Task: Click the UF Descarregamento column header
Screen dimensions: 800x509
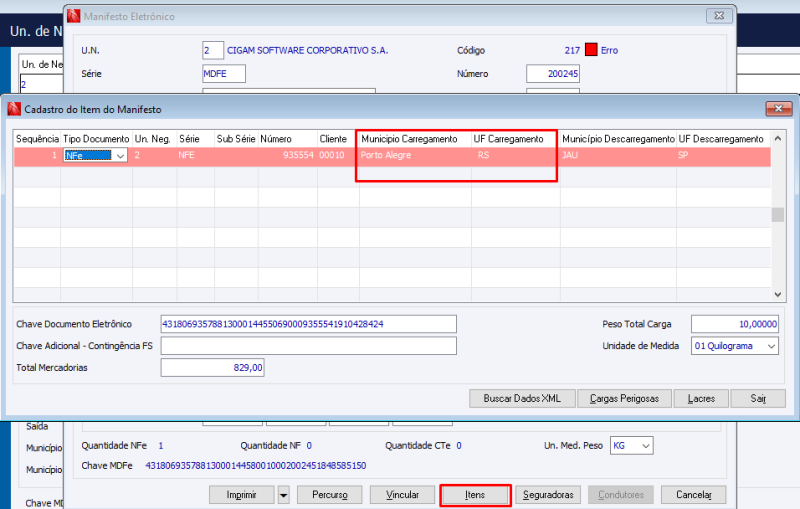Action: click(723, 139)
